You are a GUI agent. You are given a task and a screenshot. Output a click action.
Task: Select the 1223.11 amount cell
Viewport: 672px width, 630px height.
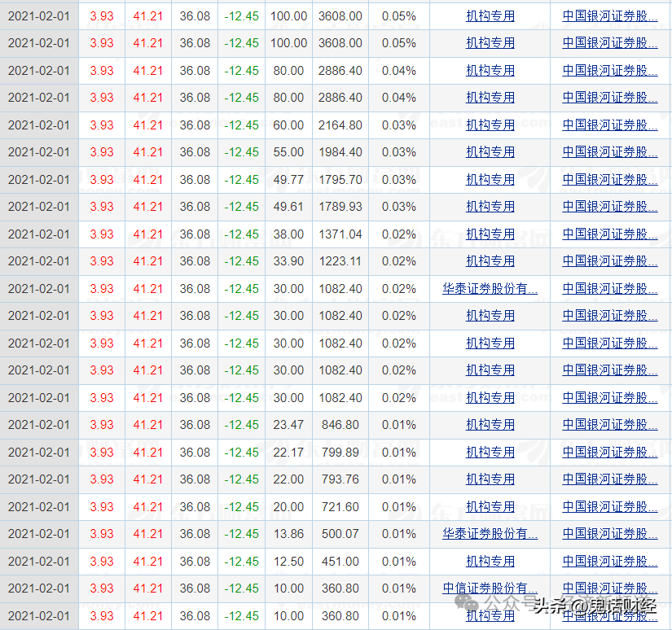340,260
